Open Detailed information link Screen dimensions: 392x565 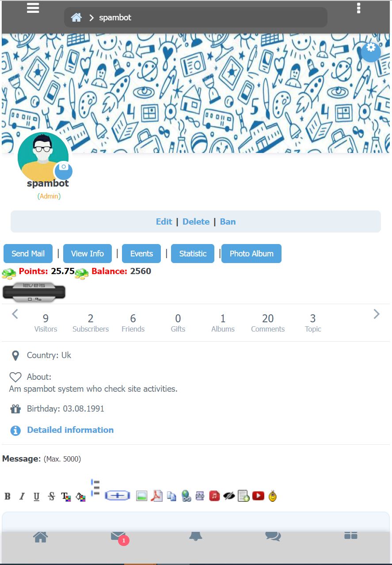70,430
